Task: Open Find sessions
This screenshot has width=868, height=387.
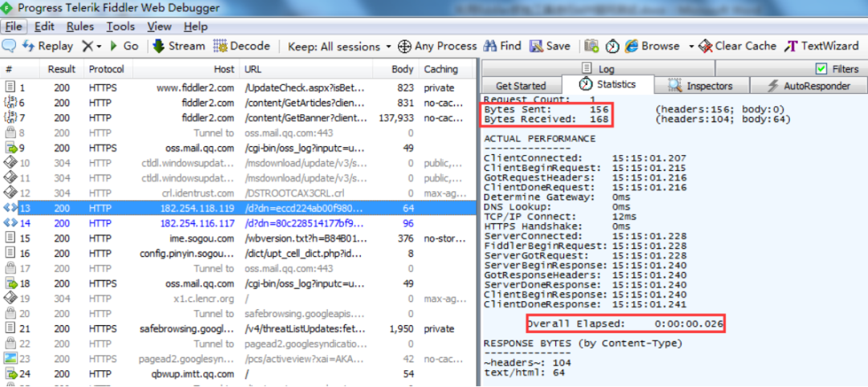Action: click(502, 46)
